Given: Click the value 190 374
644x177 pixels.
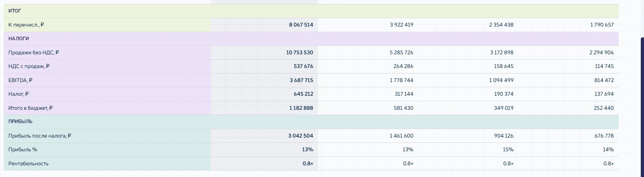Looking at the screenshot, I should [x=504, y=94].
